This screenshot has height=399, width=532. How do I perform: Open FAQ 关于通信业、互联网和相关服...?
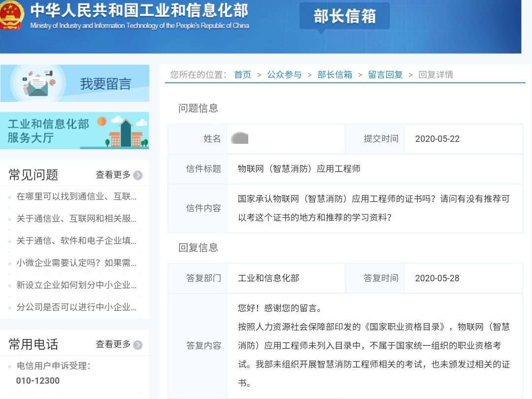[76, 219]
